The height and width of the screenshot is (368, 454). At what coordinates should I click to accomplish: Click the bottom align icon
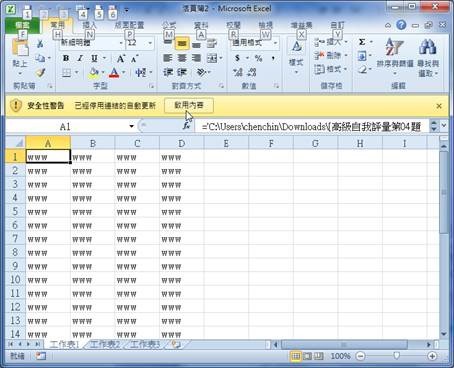197,44
